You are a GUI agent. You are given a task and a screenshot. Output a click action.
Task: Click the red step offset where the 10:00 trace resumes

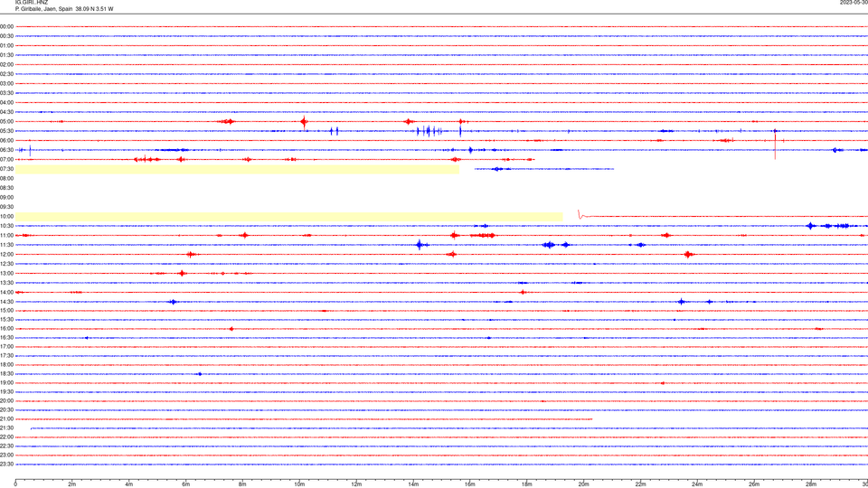(580, 214)
